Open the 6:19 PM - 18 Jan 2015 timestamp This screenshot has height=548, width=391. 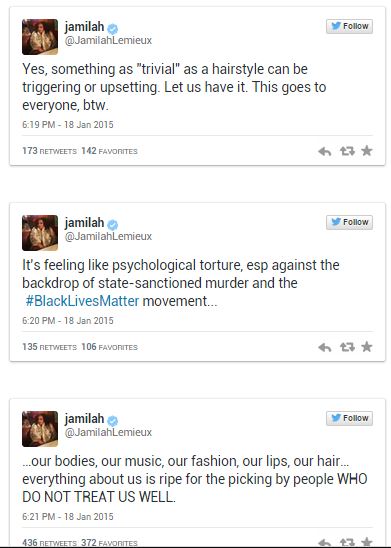click(68, 125)
